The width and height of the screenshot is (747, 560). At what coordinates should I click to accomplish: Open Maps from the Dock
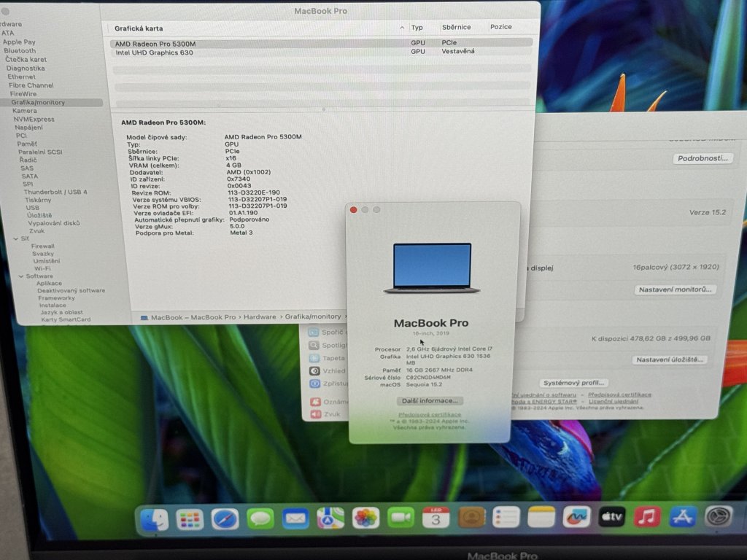click(x=330, y=518)
